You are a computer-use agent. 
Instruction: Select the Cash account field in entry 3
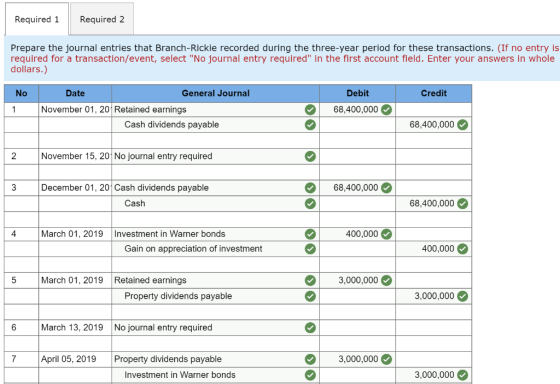point(215,204)
